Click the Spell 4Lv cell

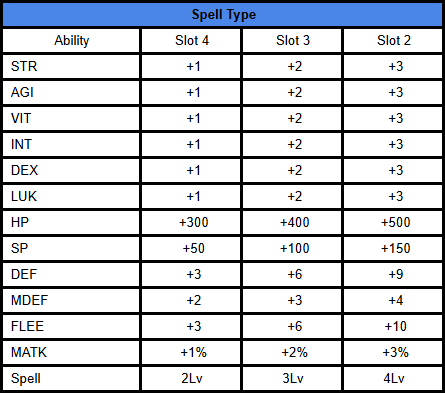tap(393, 378)
